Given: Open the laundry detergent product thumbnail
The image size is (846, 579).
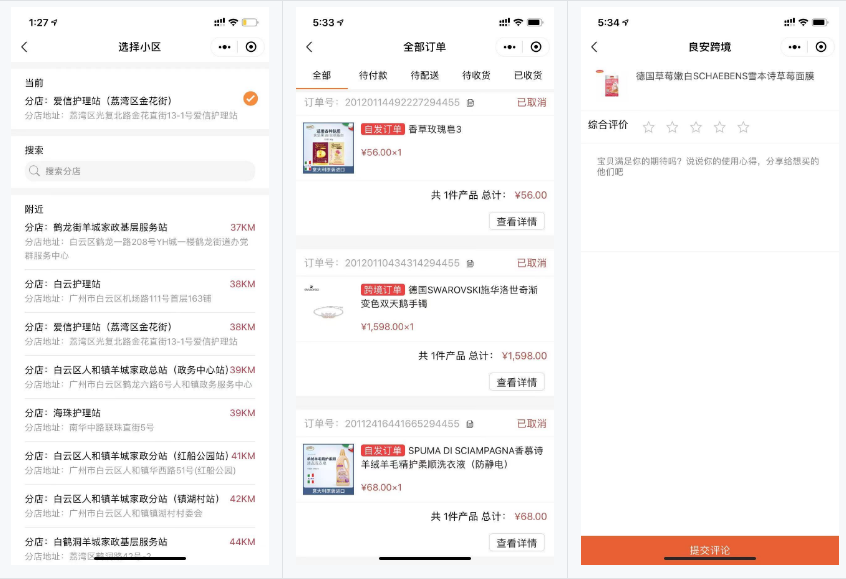Looking at the screenshot, I should pyautogui.click(x=329, y=469).
